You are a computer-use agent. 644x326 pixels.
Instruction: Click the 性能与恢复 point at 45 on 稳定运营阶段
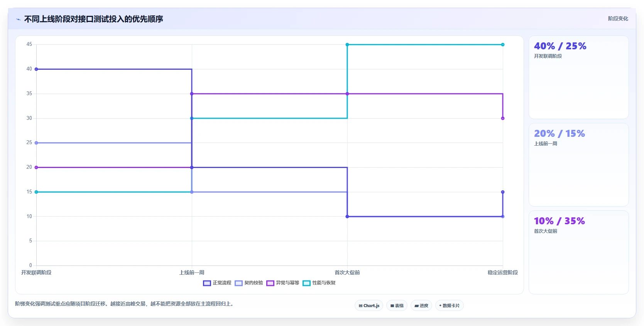click(x=503, y=45)
